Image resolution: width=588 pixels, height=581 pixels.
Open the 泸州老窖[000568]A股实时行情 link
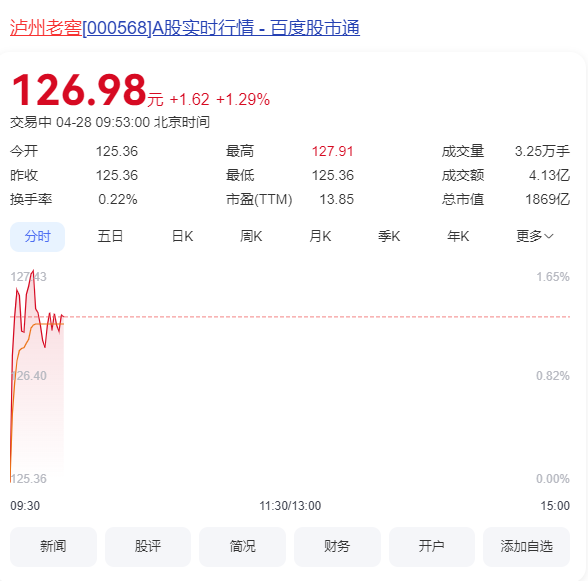point(185,28)
